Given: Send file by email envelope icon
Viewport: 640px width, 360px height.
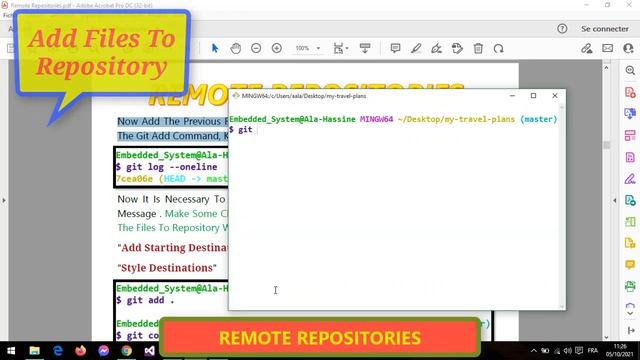Looking at the screenshot, I should [607, 48].
